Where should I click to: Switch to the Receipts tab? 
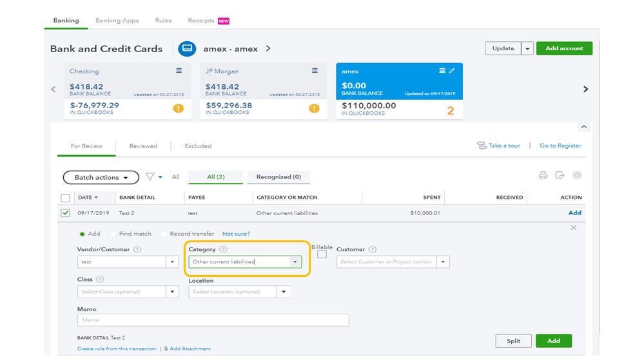coord(201,21)
